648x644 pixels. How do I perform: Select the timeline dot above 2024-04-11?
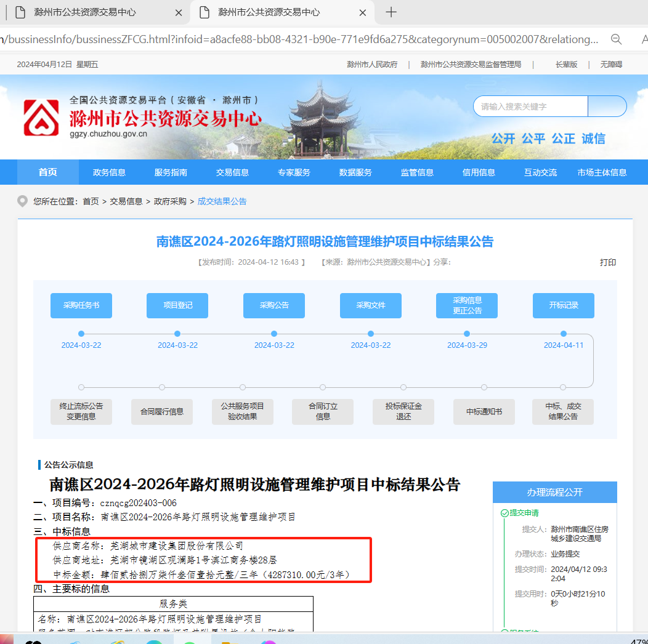click(x=564, y=334)
